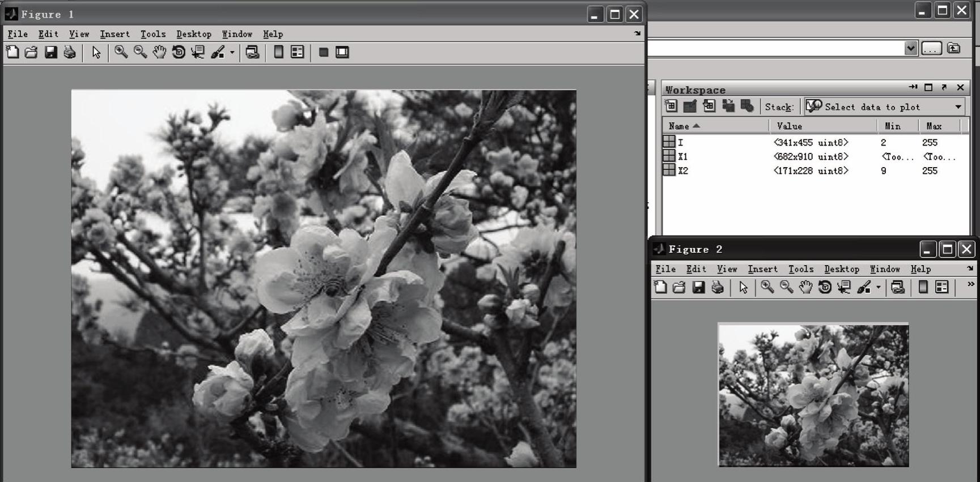Open Desktop menu in Figure 1

(x=193, y=34)
